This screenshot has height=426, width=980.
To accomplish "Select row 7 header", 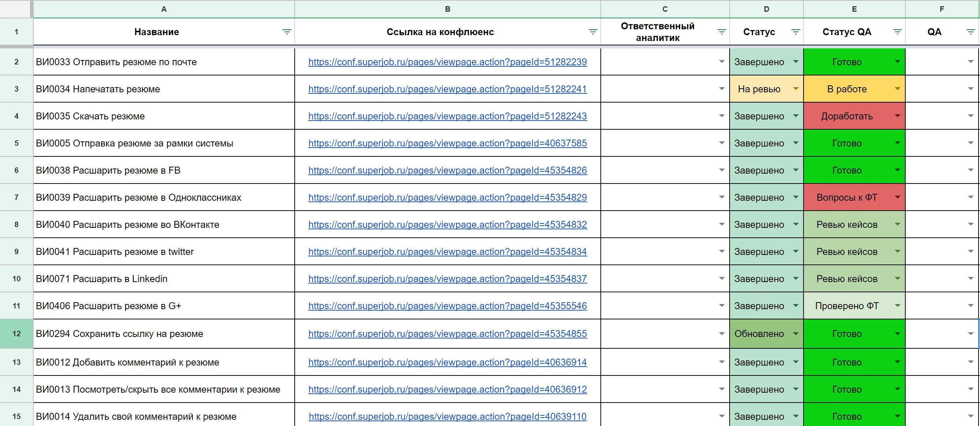I will [16, 197].
